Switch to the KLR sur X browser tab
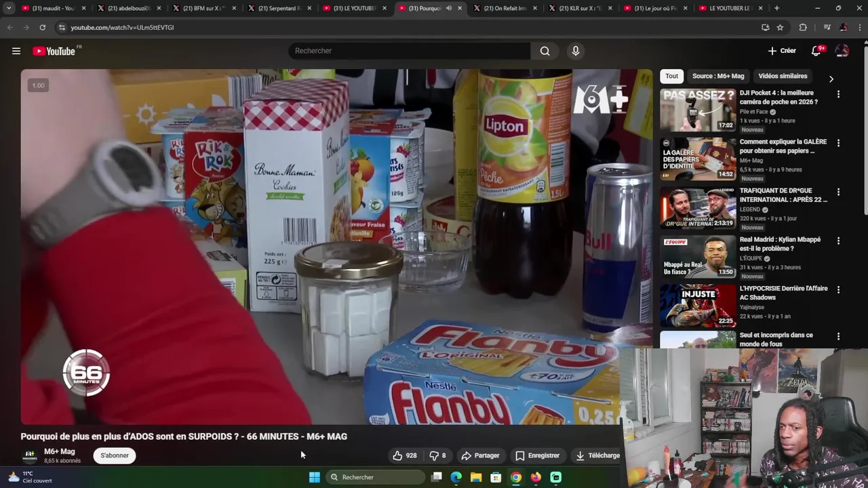Viewport: 868px width, 488px height. click(580, 8)
